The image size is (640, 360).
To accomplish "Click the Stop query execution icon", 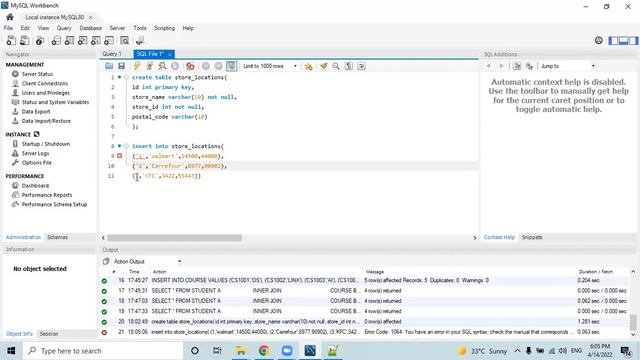I will [175, 66].
